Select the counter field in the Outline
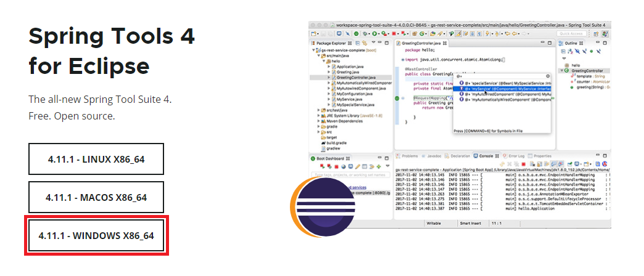This screenshot has width=644, height=276. point(590,81)
